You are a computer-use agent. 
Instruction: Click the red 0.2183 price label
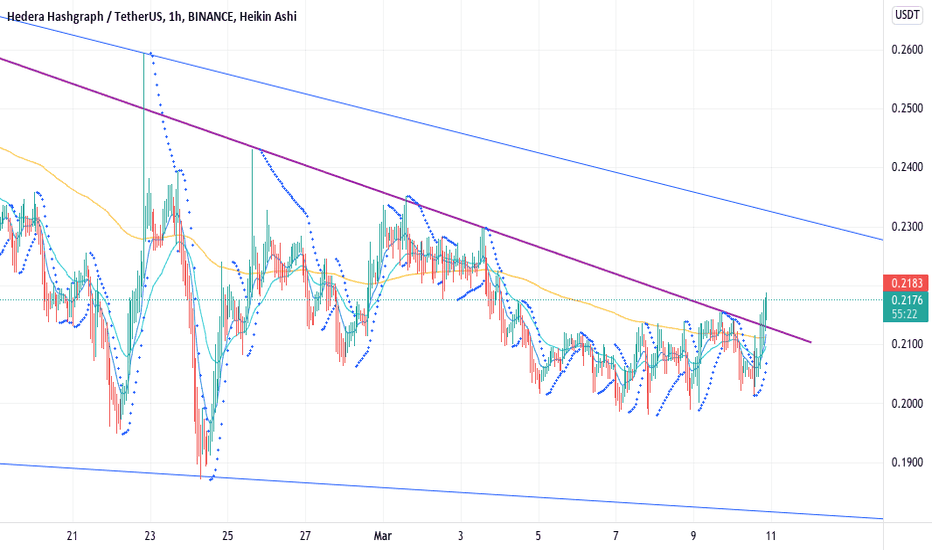tap(906, 283)
